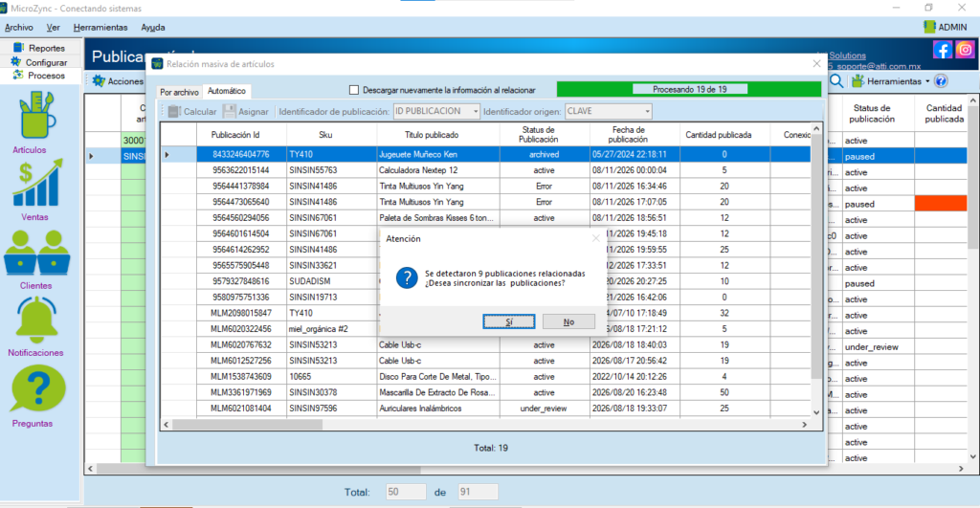This screenshot has height=508, width=980.
Task: Click the Procesando 19 de 19 progress bar
Action: (x=689, y=89)
